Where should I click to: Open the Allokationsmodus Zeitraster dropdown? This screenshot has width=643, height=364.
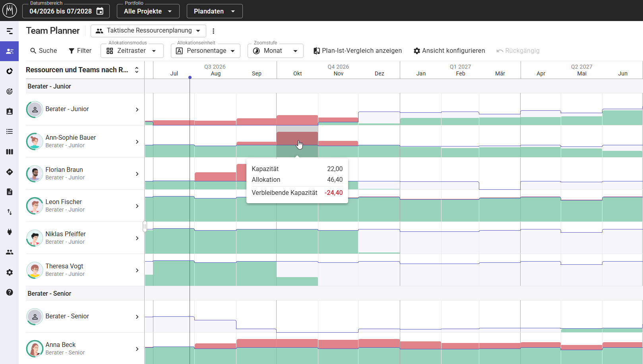132,51
